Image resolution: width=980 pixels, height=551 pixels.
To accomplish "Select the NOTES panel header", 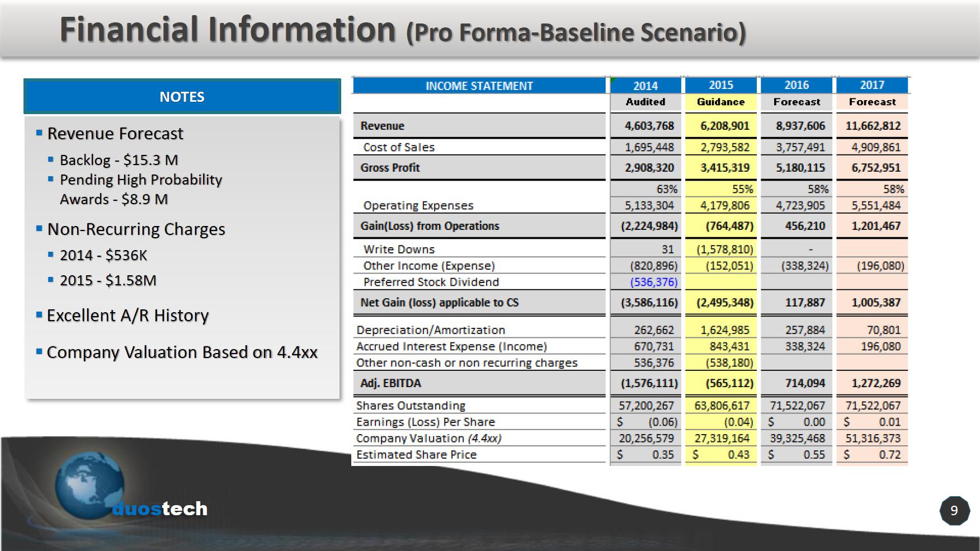I will click(182, 97).
